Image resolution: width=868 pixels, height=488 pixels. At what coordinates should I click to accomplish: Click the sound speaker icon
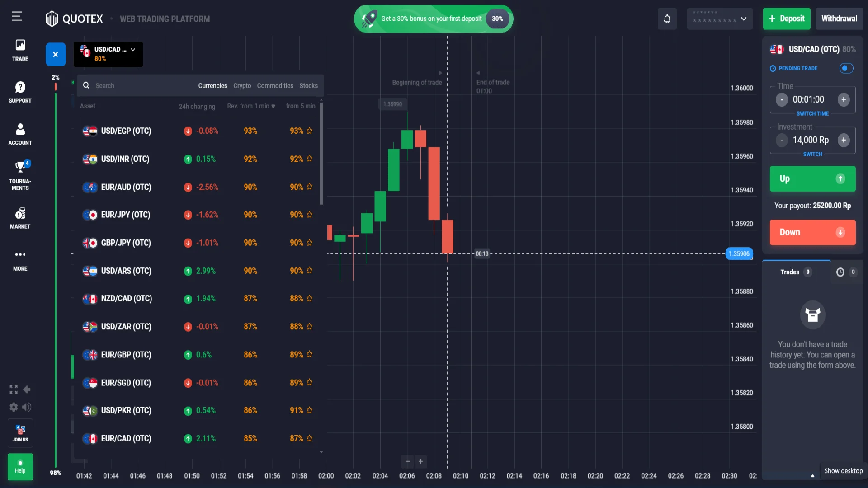tap(27, 407)
